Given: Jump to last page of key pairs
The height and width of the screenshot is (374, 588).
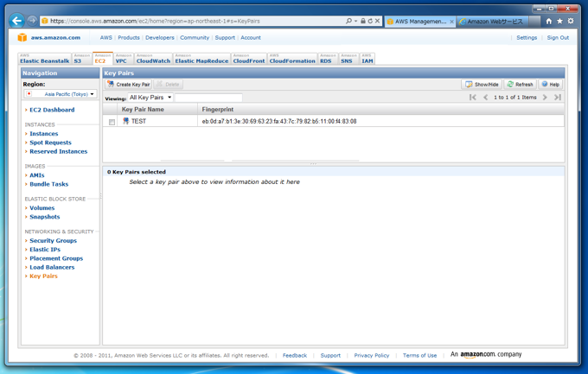Looking at the screenshot, I should point(558,98).
